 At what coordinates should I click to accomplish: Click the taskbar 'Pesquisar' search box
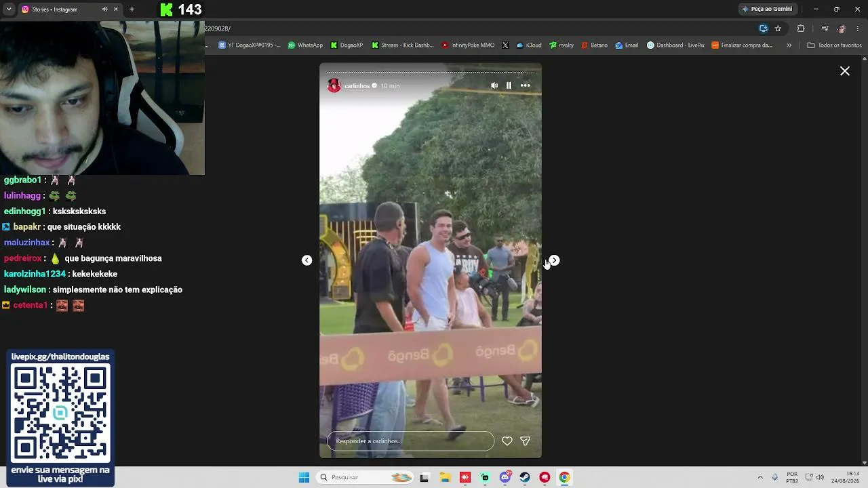pos(366,477)
